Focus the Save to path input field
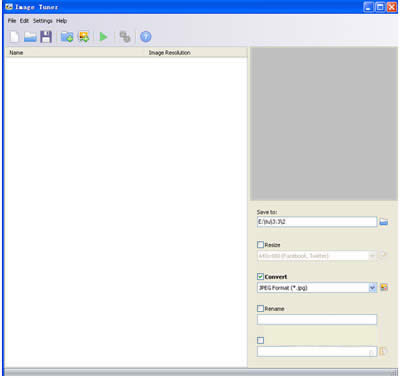The image size is (400, 378). click(317, 222)
